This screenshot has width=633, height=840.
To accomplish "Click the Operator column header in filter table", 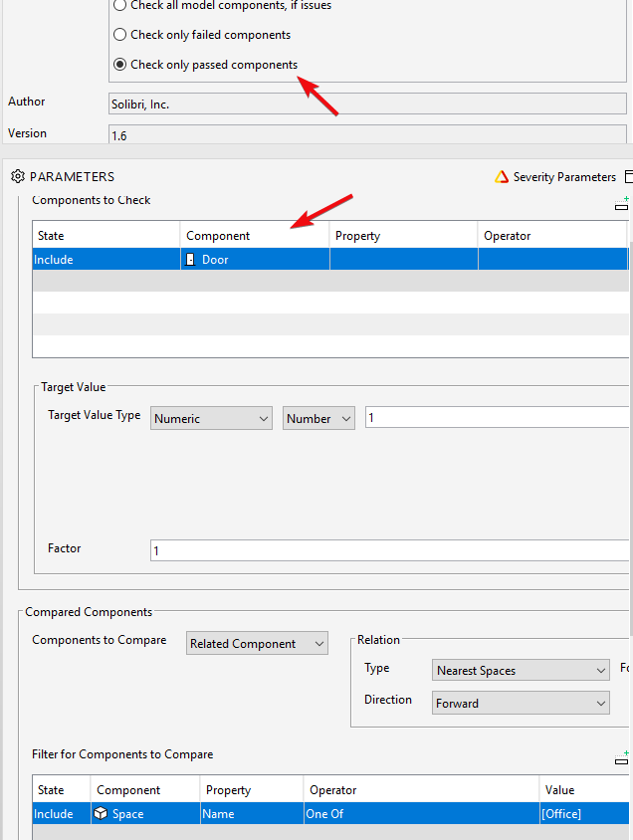I will [421, 790].
